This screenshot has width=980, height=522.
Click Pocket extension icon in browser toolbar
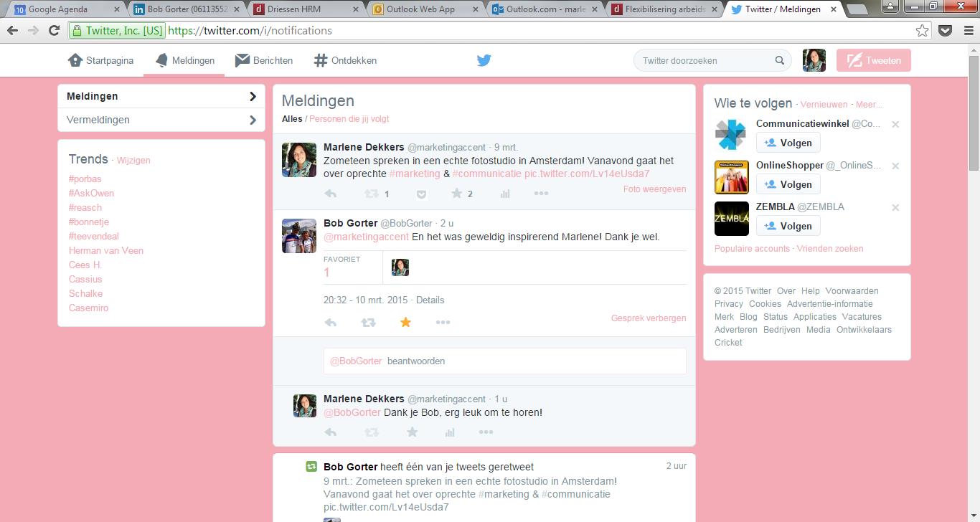click(946, 30)
